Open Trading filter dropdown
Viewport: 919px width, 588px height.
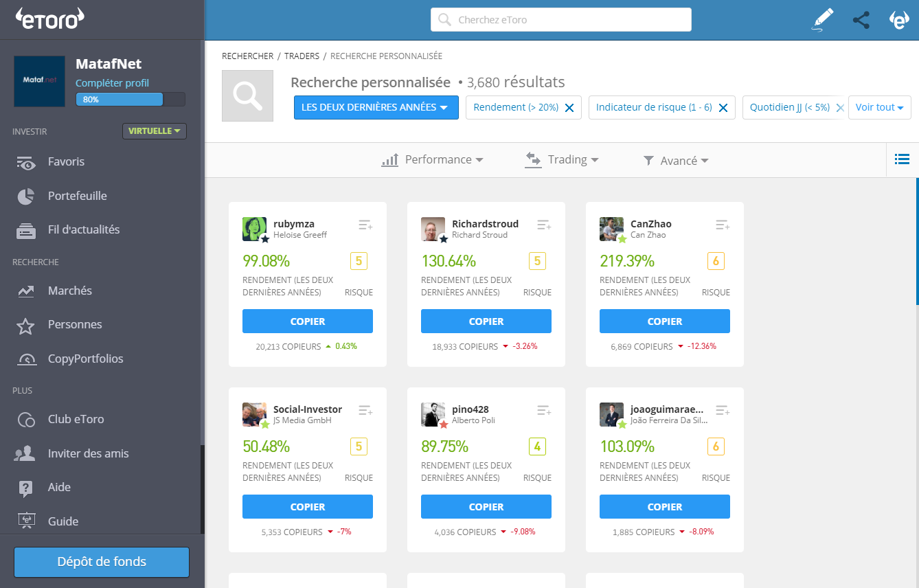pos(562,159)
